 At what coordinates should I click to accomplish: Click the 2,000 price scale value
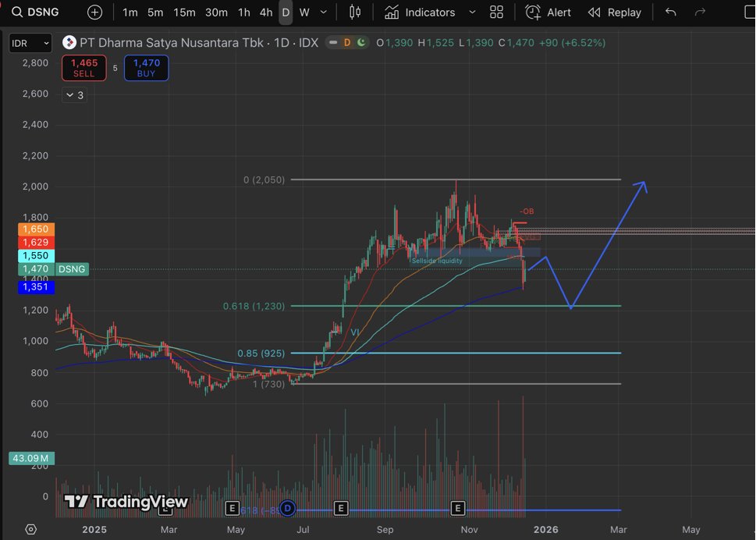point(35,187)
